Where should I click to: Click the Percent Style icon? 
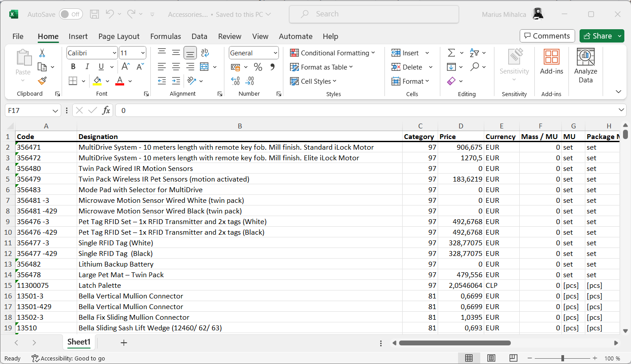point(258,67)
